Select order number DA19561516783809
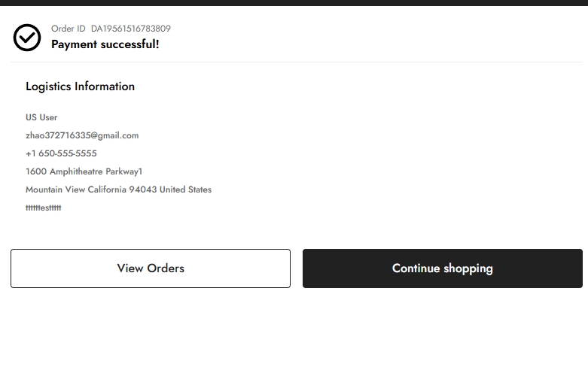This screenshot has height=379, width=588. click(130, 29)
